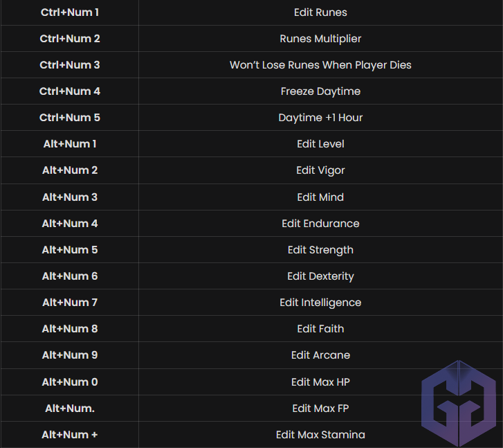Click Won't Lose Runes When Player Dies
The height and width of the screenshot is (448, 503).
pyautogui.click(x=320, y=65)
